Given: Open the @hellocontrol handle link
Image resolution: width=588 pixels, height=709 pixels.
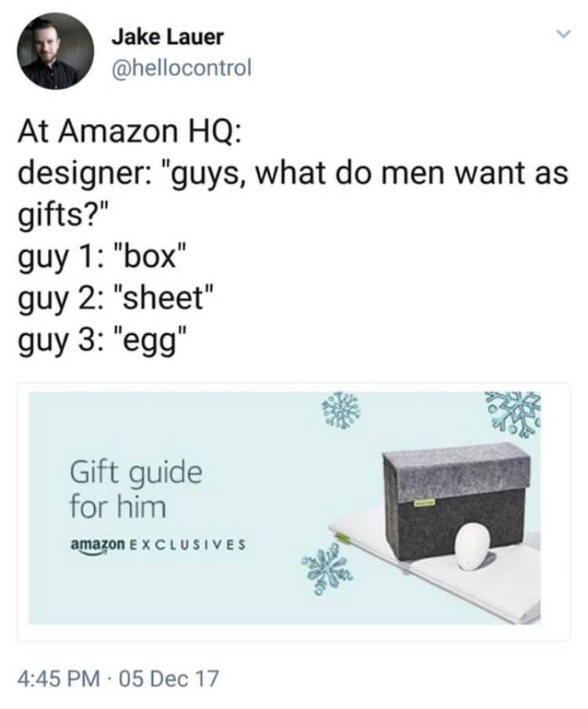Looking at the screenshot, I should [x=181, y=67].
